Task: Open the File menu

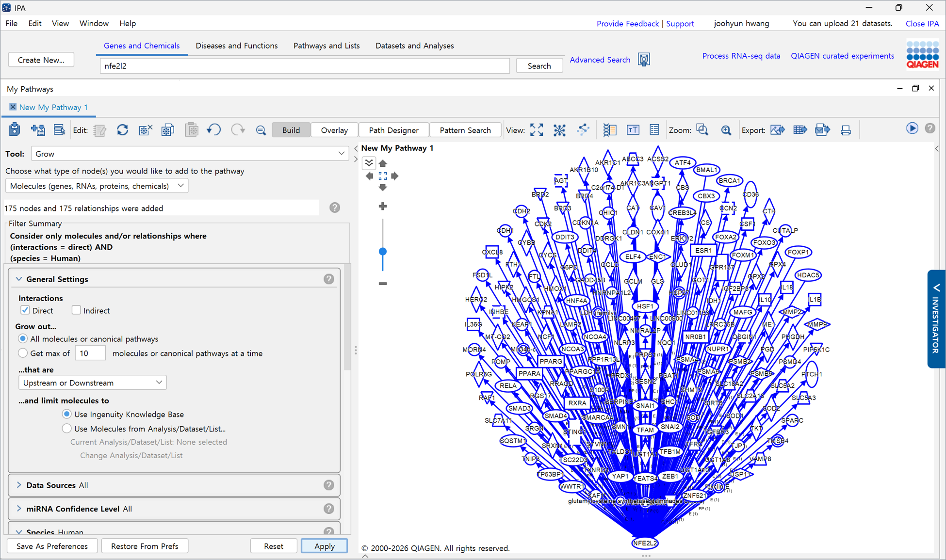Action: point(12,23)
